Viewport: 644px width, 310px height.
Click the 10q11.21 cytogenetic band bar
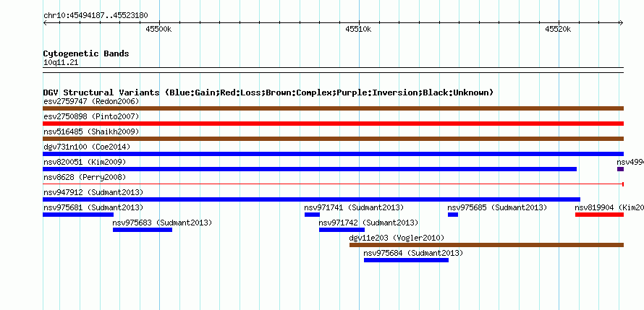tap(333, 70)
